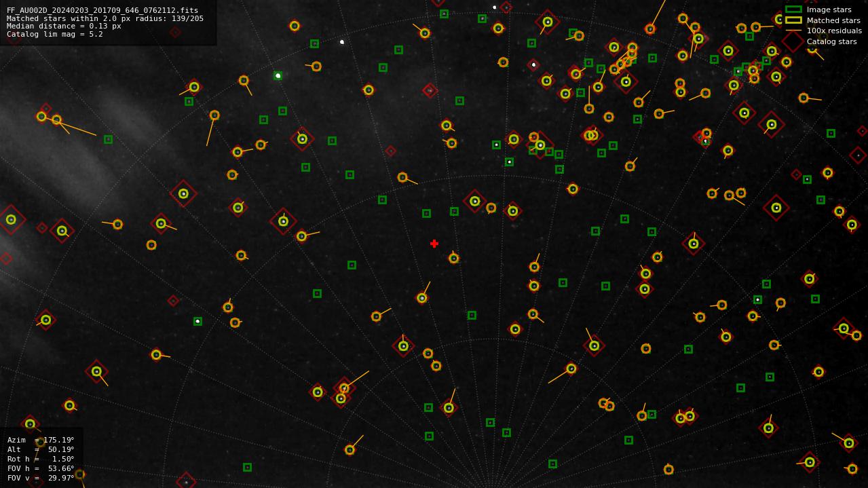
Task: Click the Rot h = 1.50° readout
Action: click(x=41, y=459)
